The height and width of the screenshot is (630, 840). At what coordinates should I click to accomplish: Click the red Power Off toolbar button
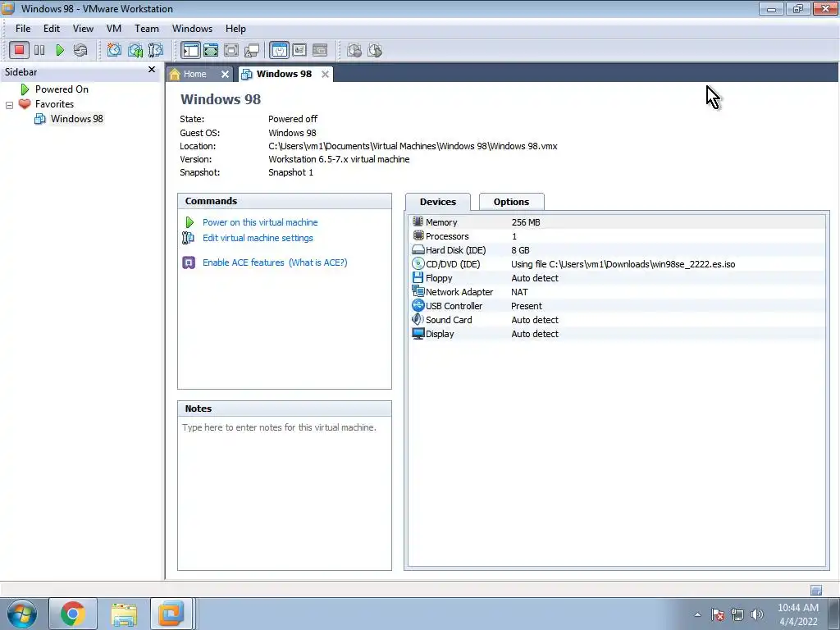point(20,50)
